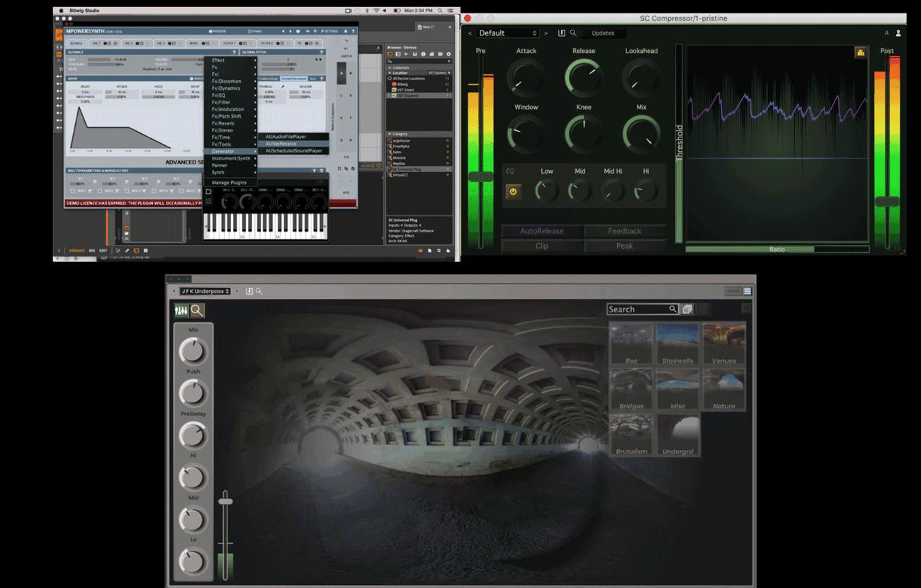The width and height of the screenshot is (921, 588).
Task: Click the MPowerSynth help question mark icon
Action: [x=353, y=31]
